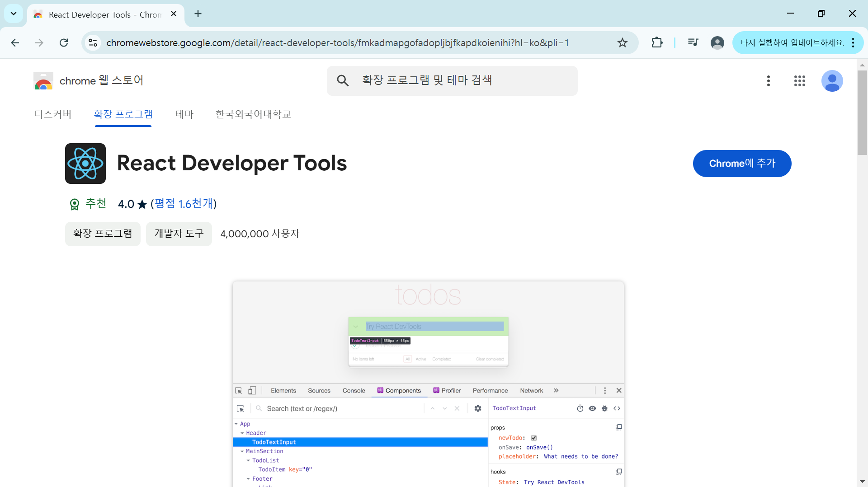Click the magnifier search icon
Viewport: 868px width, 487px height.
(x=343, y=81)
